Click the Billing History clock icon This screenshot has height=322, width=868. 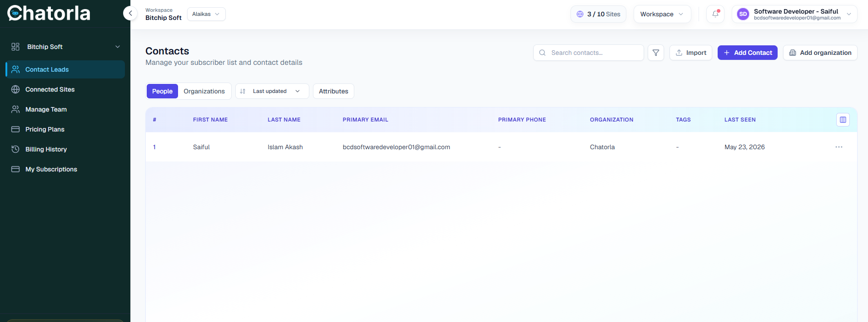[15, 149]
